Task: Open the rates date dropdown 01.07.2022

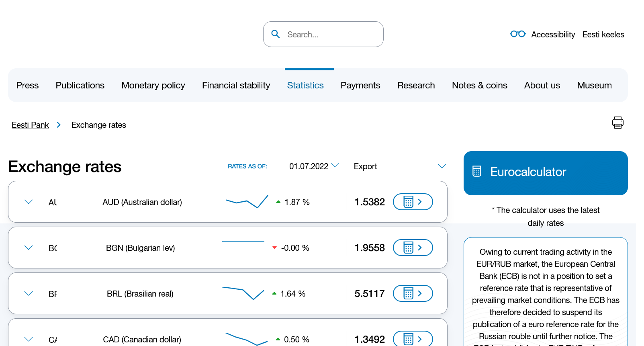Action: pyautogui.click(x=314, y=166)
